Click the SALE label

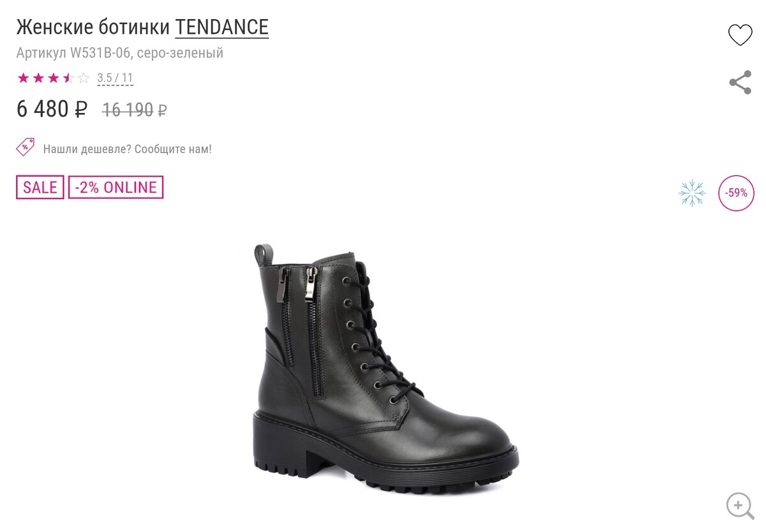point(40,187)
